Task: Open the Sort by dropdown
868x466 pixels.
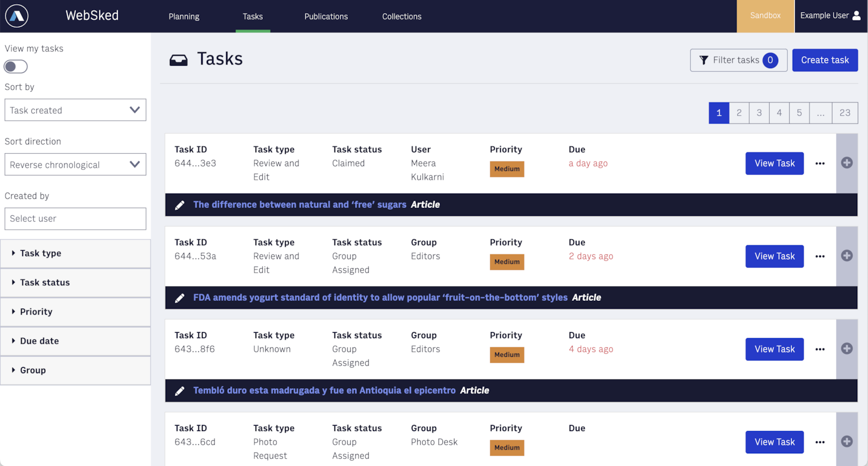Action: click(x=75, y=110)
